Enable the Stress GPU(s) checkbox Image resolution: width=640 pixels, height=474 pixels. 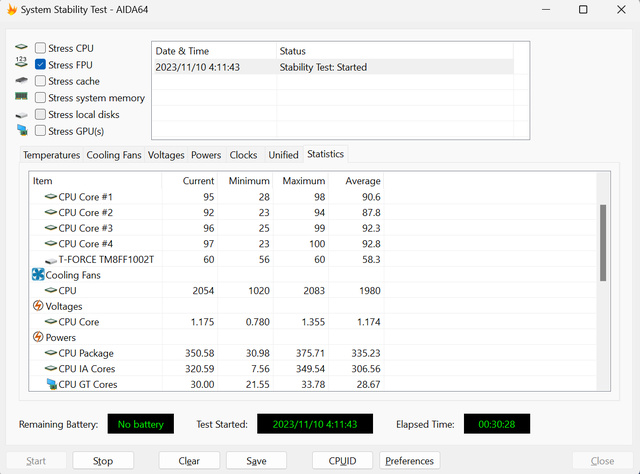pyautogui.click(x=40, y=131)
